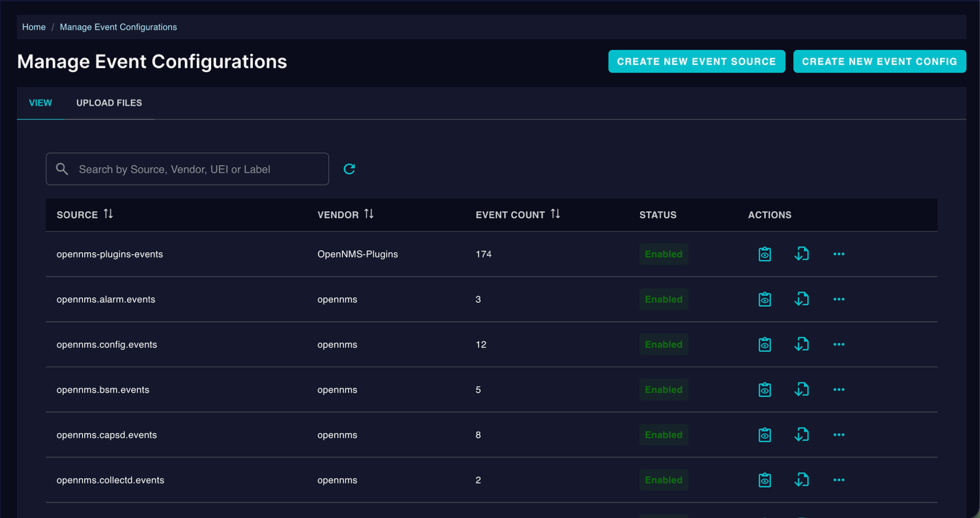
Task: Click Enabled status of opennms-plugins-events
Action: 663,254
